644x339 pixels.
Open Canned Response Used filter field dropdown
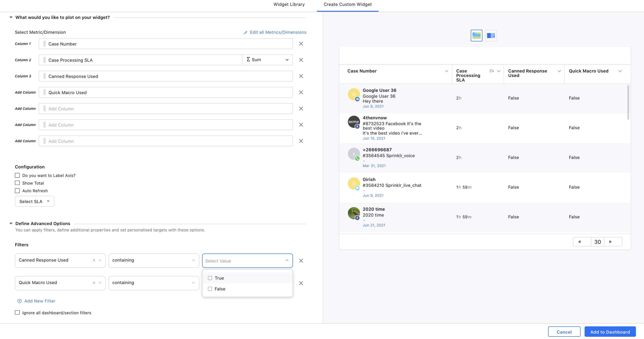pyautogui.click(x=100, y=260)
